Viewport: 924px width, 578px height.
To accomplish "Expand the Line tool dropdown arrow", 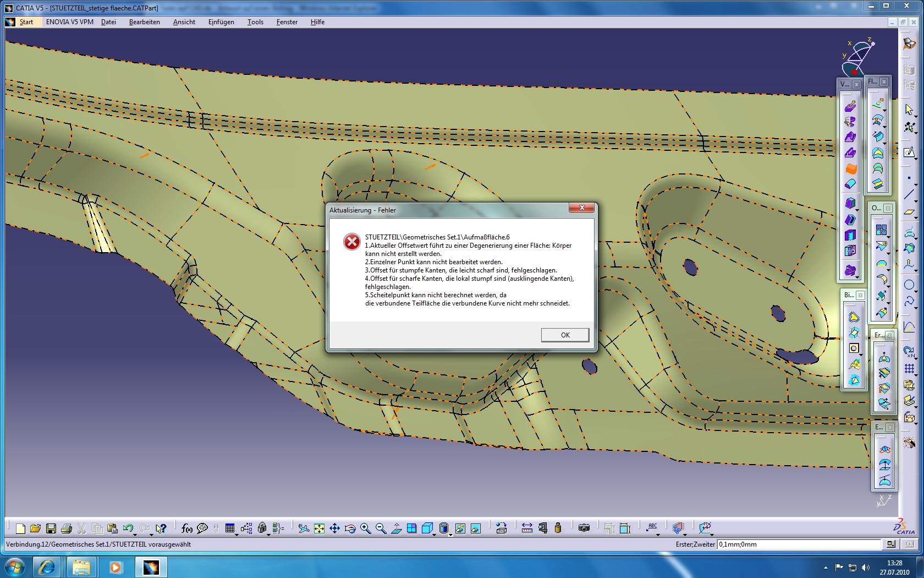I will coord(916,200).
